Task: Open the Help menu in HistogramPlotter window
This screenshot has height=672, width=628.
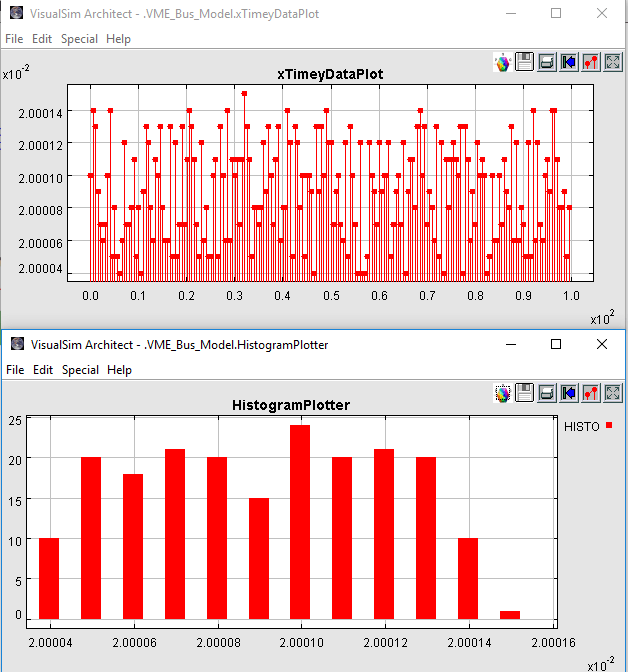Action: pos(119,370)
